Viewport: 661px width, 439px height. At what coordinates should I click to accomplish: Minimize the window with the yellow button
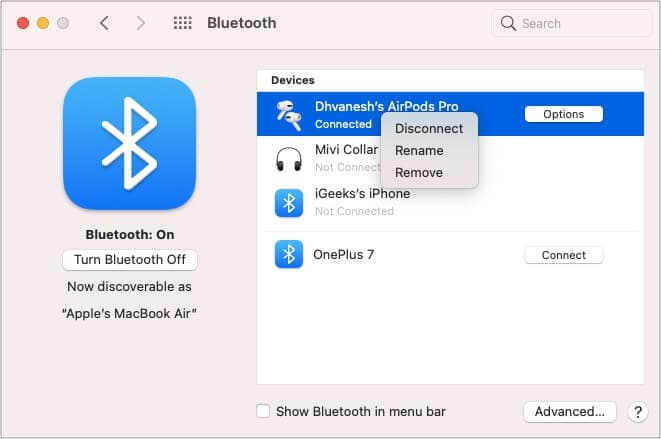[43, 23]
